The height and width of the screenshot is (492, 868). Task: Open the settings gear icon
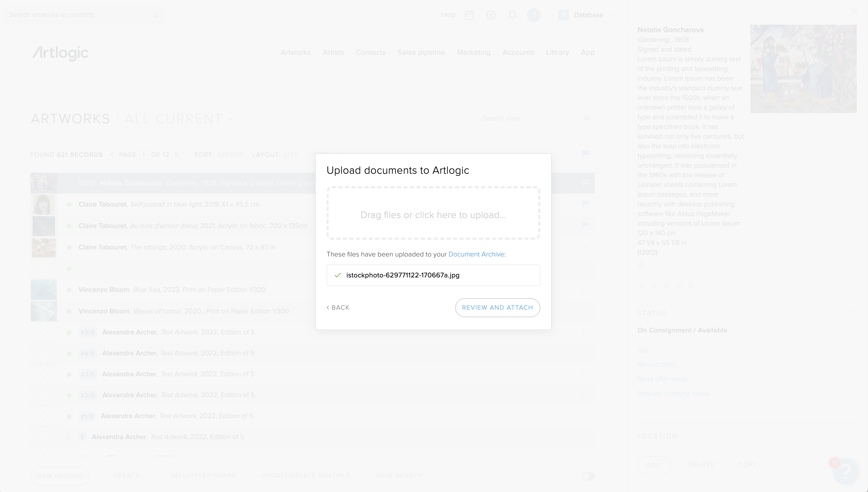tap(491, 15)
